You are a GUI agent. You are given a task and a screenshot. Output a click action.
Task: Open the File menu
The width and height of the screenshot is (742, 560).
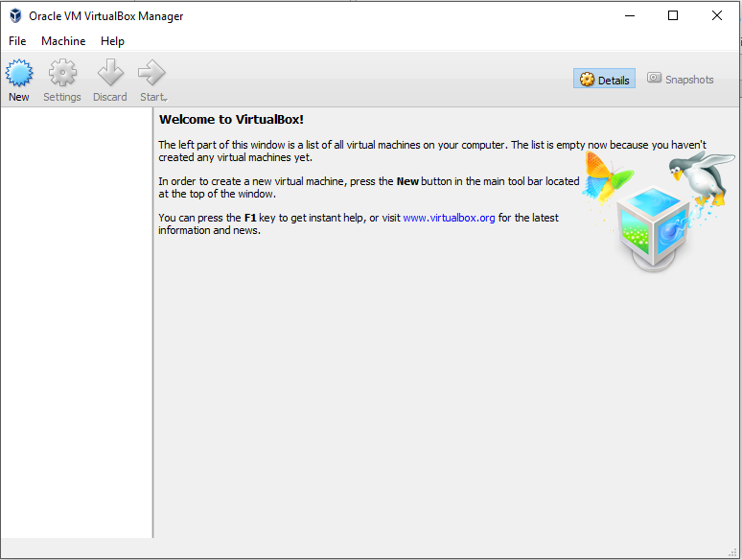[x=17, y=41]
